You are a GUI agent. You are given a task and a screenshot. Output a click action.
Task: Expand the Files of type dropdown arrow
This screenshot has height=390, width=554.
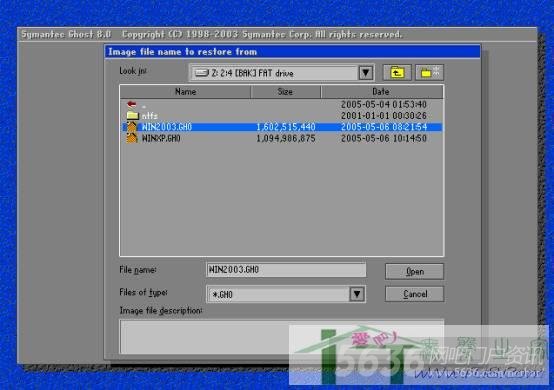357,294
